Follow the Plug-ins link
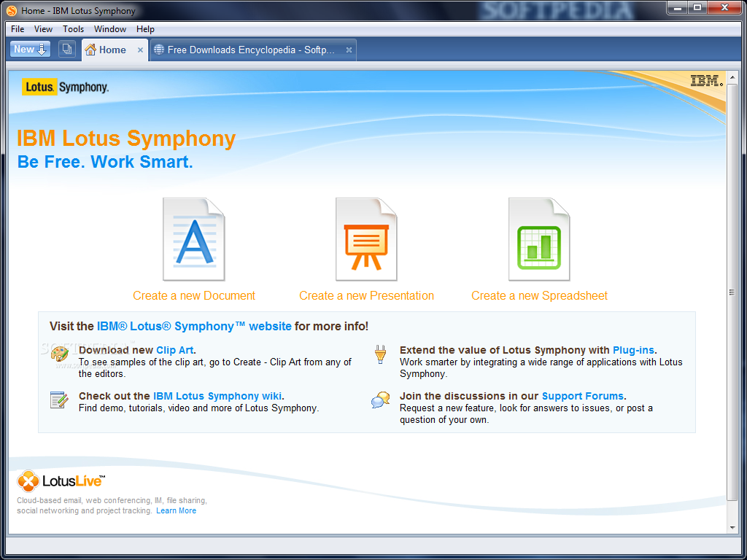 tap(633, 350)
